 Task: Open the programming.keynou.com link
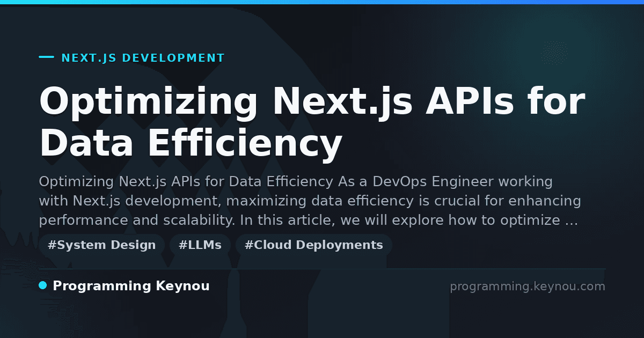point(528,286)
